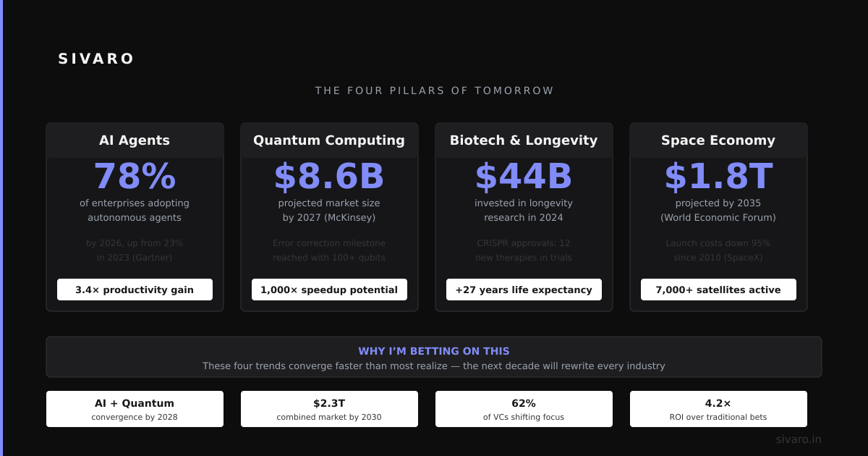
Task: Click the 4.2× ROI tile
Action: [x=718, y=409]
